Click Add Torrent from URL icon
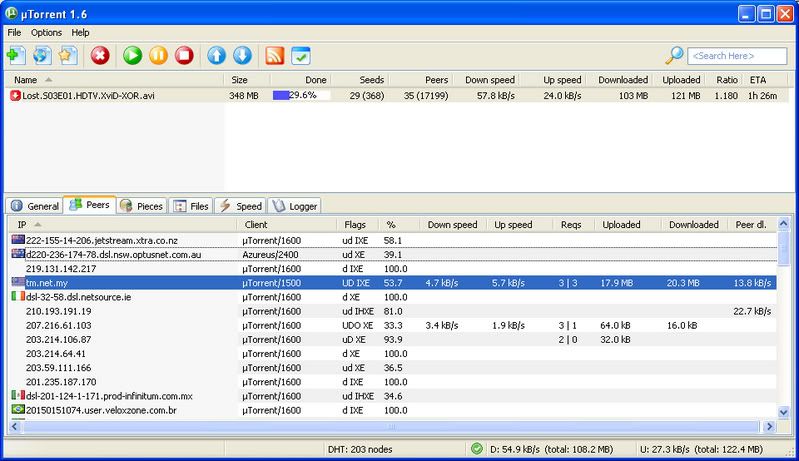Screen dimensions: 799x461 pos(41,55)
